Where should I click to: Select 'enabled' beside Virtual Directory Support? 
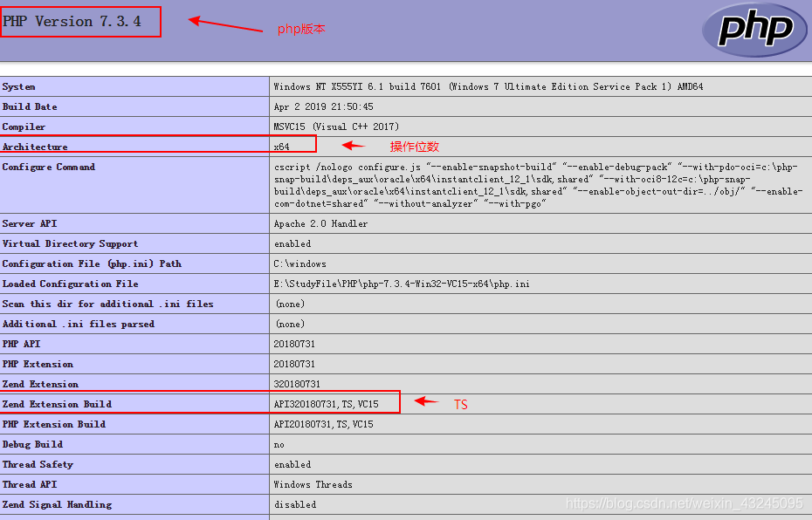(292, 243)
